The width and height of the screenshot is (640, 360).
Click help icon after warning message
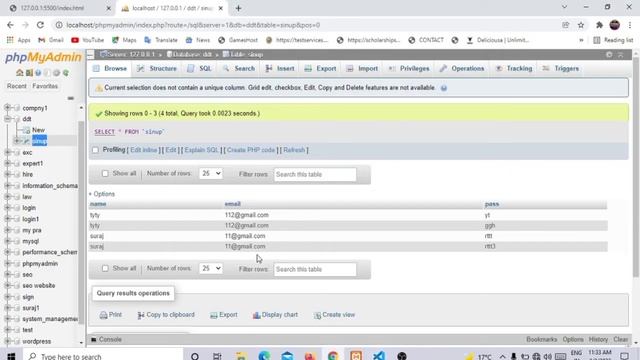pos(444,88)
